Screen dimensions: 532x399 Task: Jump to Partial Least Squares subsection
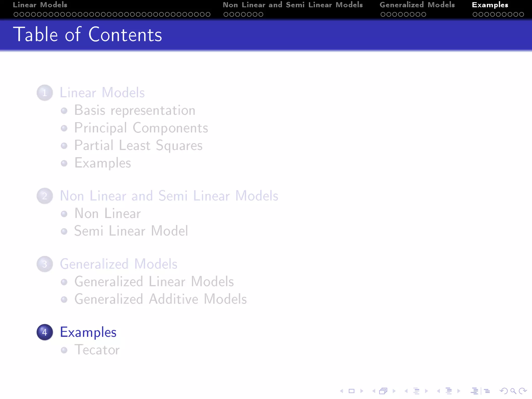click(138, 145)
